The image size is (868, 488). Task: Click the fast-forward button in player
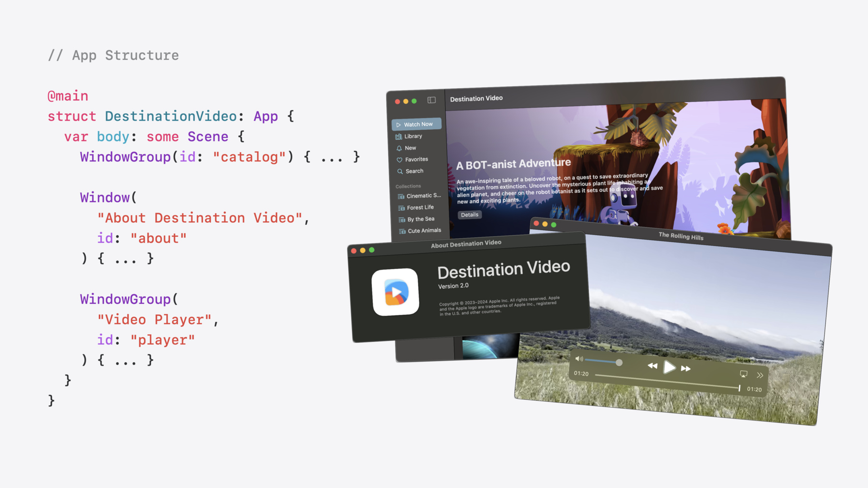pos(686,369)
